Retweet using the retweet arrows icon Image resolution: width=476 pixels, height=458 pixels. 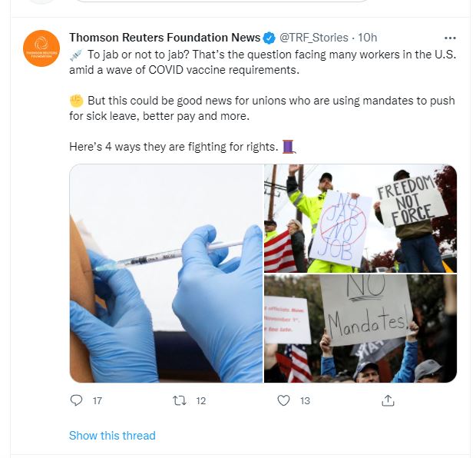click(180, 400)
